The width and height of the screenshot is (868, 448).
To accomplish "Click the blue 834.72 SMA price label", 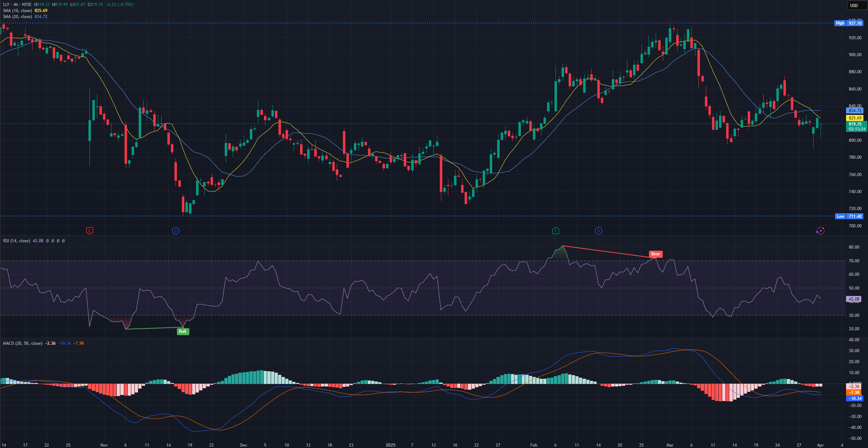I will coord(855,111).
